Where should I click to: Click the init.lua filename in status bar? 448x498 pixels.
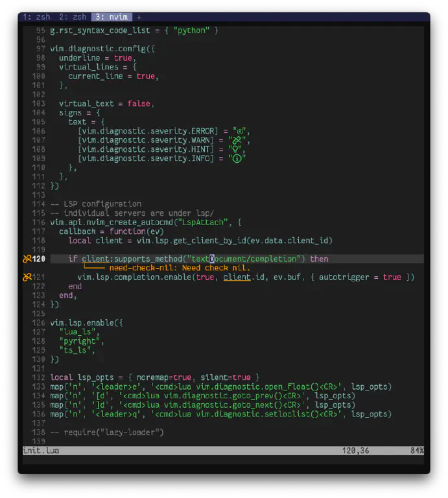41,451
